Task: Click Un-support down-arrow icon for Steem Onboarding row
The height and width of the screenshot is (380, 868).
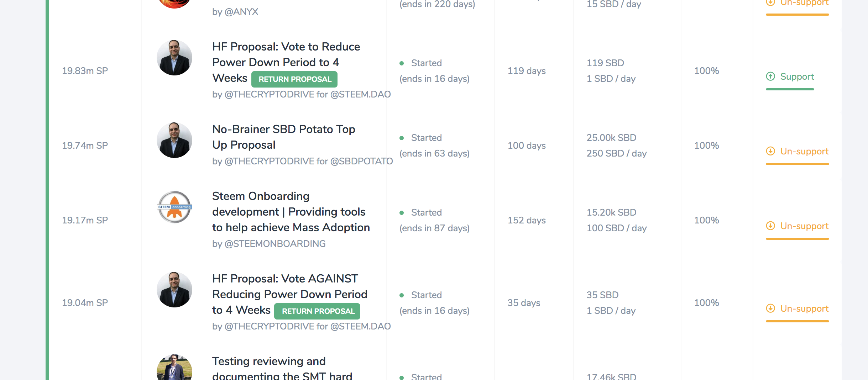Action: pyautogui.click(x=770, y=226)
